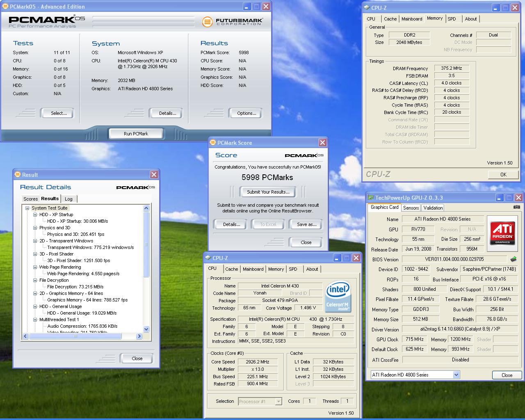The height and width of the screenshot is (420, 525).
Task: Open the Log tab in Result window
Action: [68, 199]
